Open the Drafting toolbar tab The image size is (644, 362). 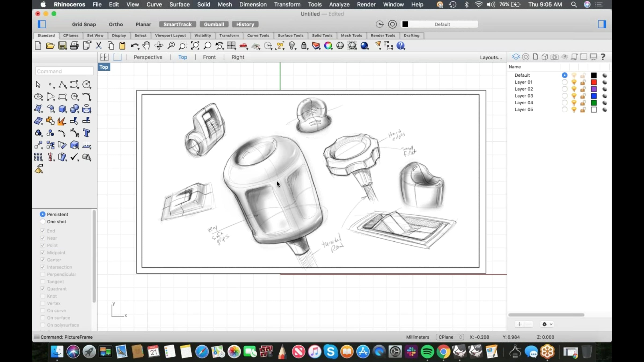[x=411, y=35]
